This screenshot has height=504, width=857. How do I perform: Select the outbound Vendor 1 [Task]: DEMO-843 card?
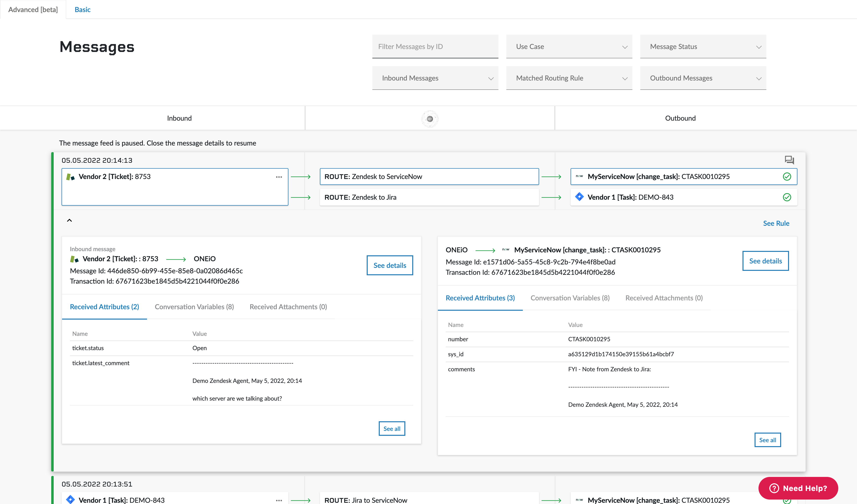tap(684, 197)
